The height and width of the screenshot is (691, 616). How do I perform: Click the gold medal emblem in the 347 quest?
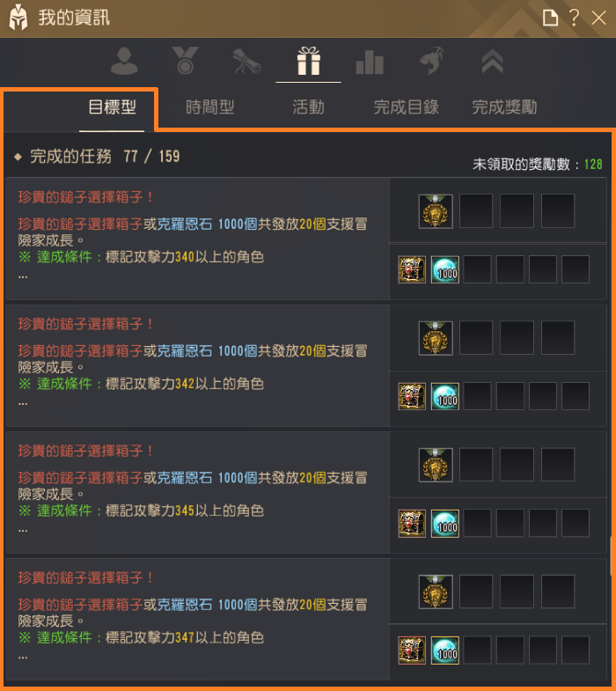click(x=436, y=592)
